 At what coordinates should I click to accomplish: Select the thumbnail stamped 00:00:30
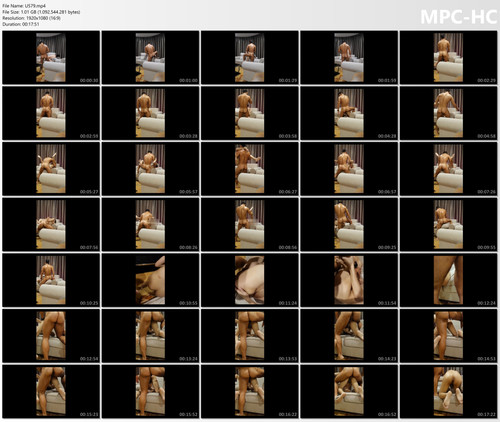point(51,57)
